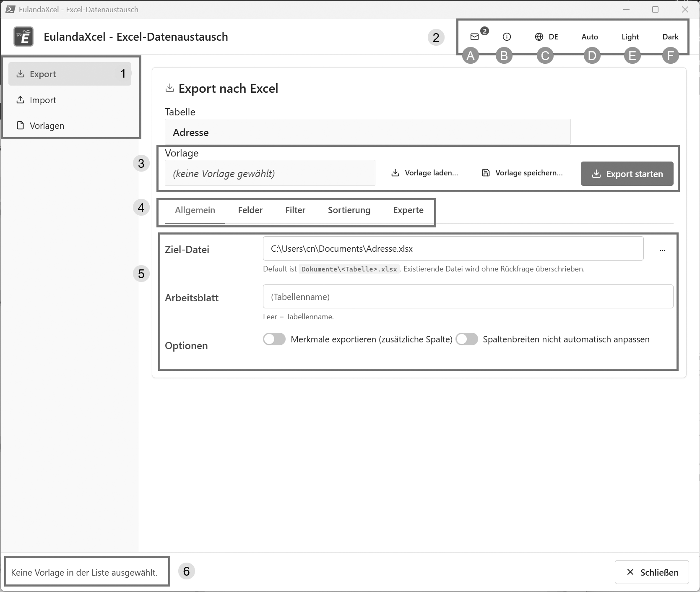Open Export section in sidebar
This screenshot has width=700, height=592.
tap(70, 74)
